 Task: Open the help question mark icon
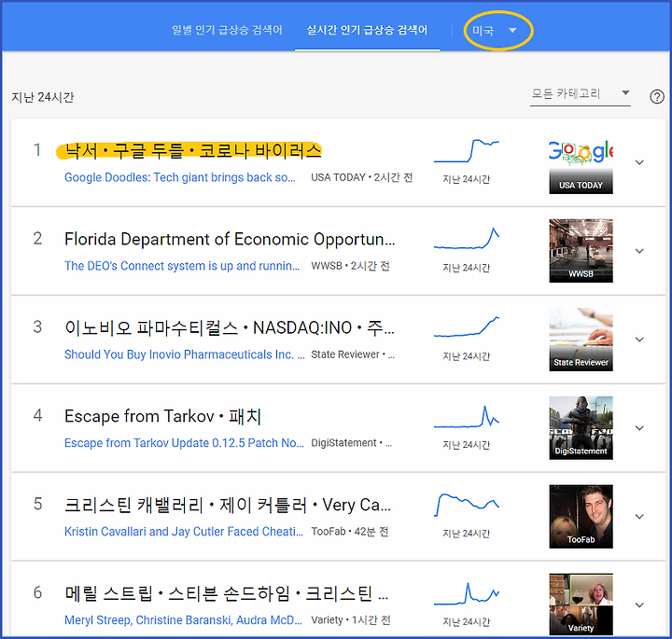pyautogui.click(x=656, y=97)
